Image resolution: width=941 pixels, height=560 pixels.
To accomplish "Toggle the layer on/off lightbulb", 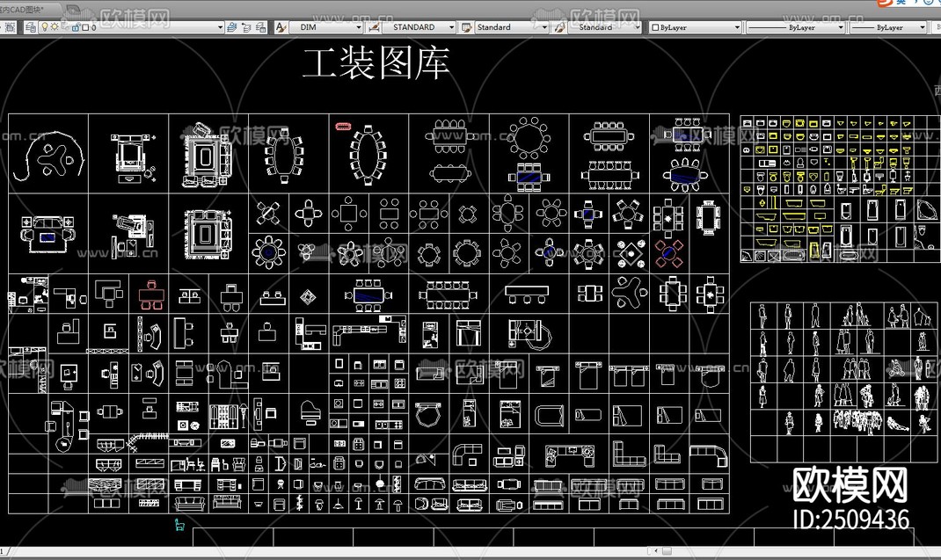I will point(44,27).
